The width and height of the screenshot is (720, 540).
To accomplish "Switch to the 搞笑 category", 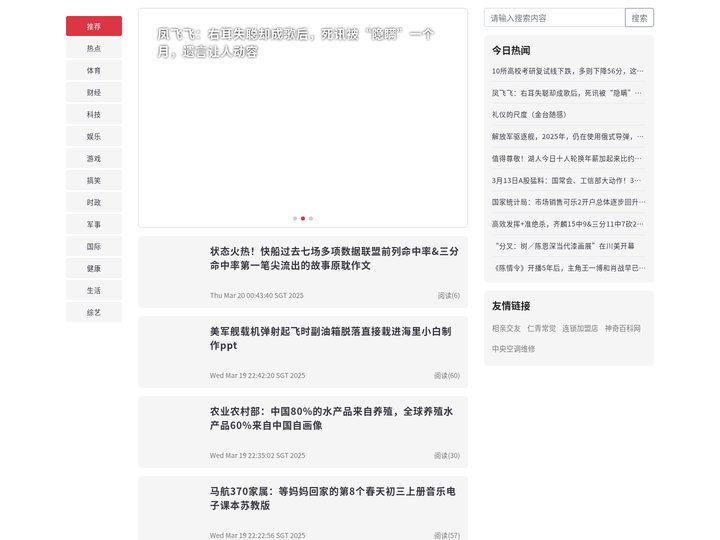I will pyautogui.click(x=94, y=180).
